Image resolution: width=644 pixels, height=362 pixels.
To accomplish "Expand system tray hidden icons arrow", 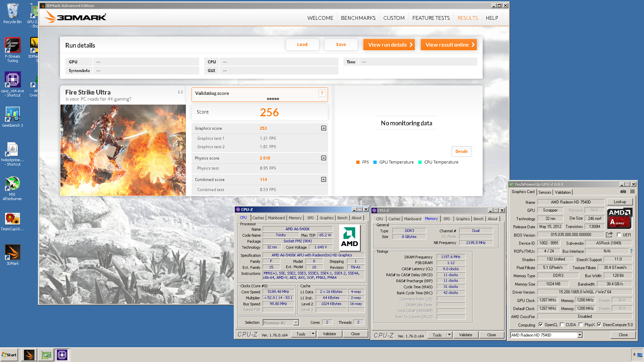I will 634,355.
